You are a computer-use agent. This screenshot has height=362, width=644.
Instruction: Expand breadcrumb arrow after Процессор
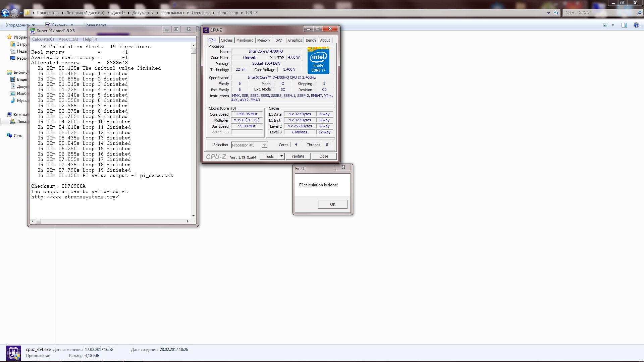point(242,13)
